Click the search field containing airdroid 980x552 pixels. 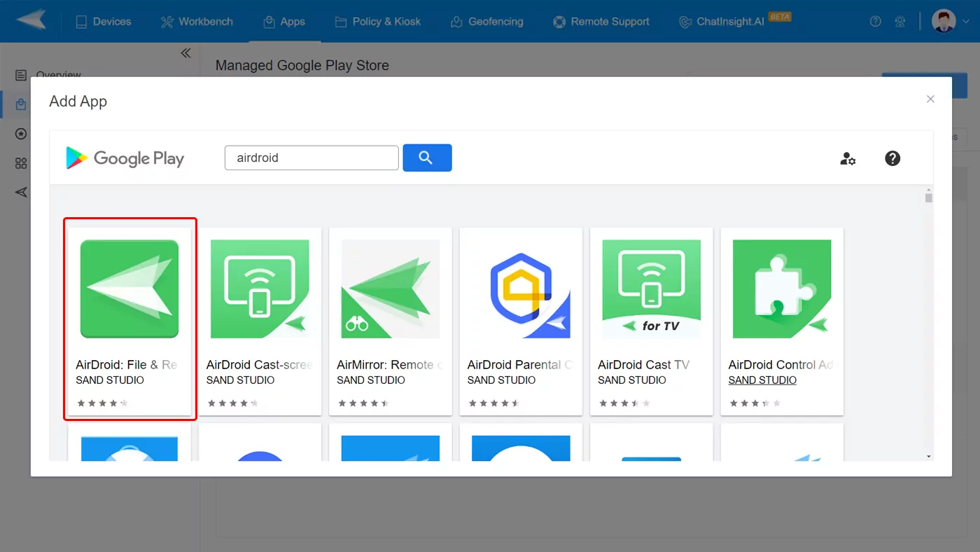(x=311, y=158)
